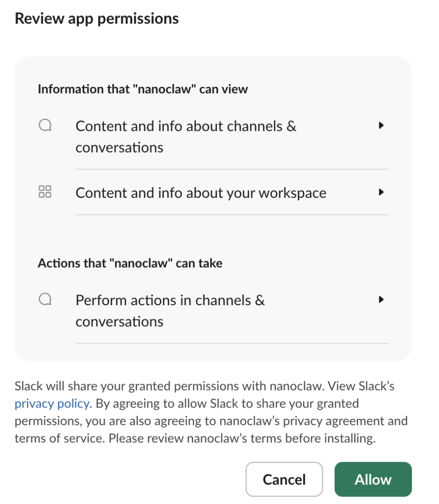Viewport: 439px width, 504px height.
Task: Click the grid icon beside workspace info
Action: (x=45, y=192)
